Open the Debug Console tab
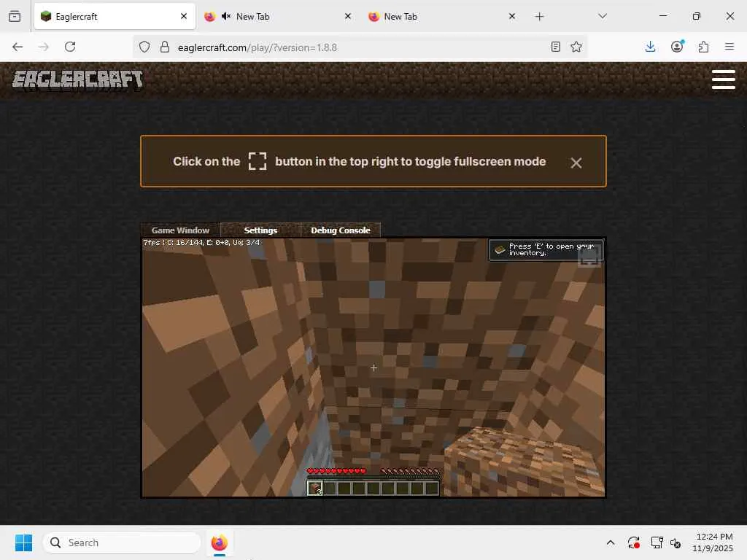Screen dimensions: 747x560 pyautogui.click(x=340, y=230)
